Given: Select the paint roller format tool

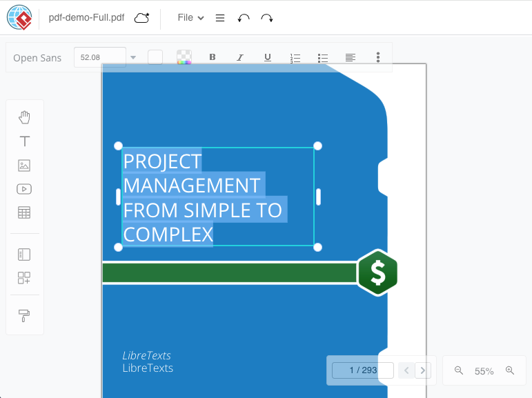Looking at the screenshot, I should pyautogui.click(x=24, y=315).
